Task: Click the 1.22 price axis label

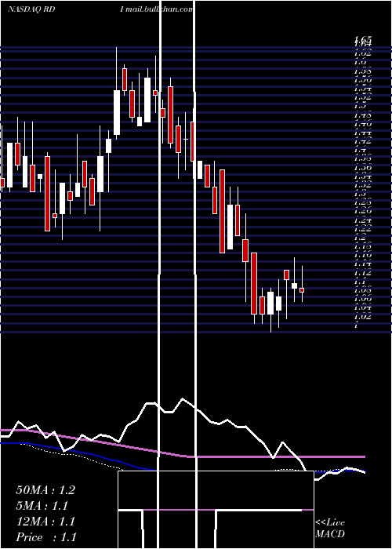Action: click(x=362, y=229)
